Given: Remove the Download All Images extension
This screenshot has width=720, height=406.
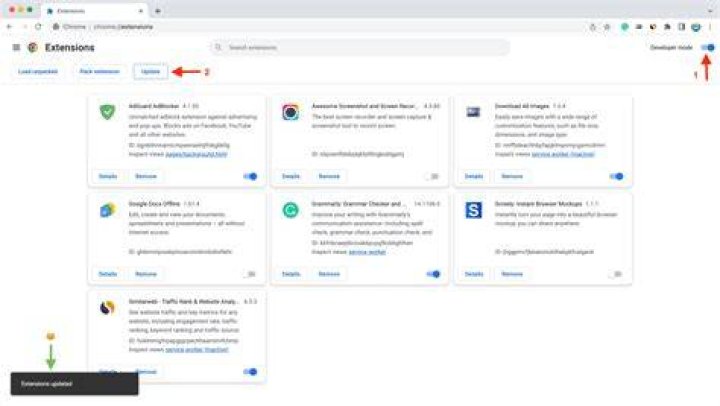Looking at the screenshot, I should [x=512, y=176].
